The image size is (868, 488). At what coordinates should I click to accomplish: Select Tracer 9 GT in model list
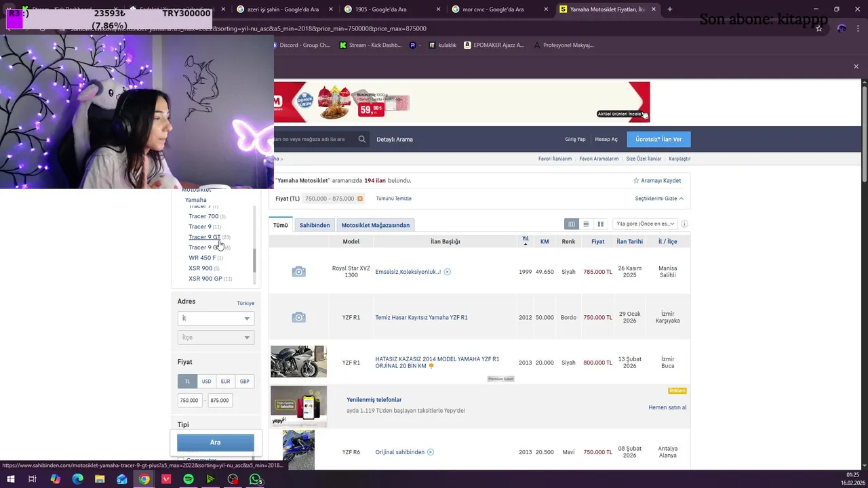tap(204, 237)
